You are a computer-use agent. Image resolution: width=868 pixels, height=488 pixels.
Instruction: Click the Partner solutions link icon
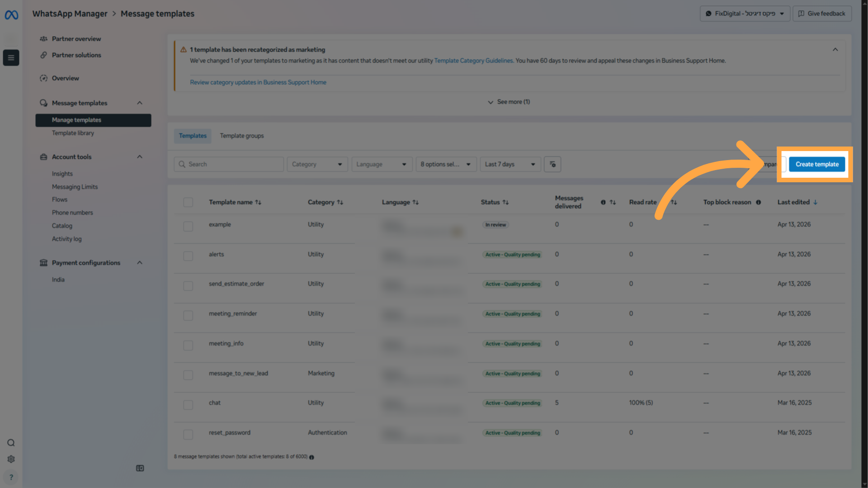pyautogui.click(x=43, y=55)
